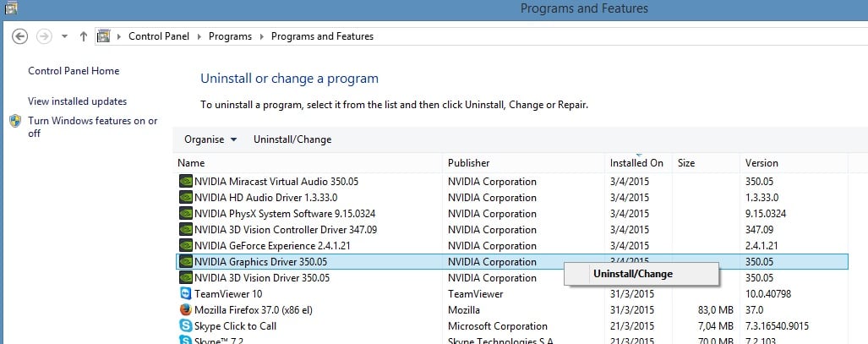
Task: Open the Organise dropdown menu
Action: click(210, 139)
